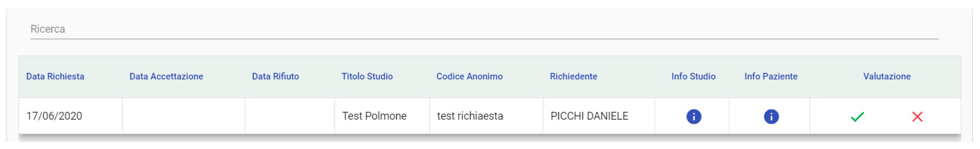Sort by Richiedente column header
This screenshot has width=980, height=149.
(x=573, y=76)
